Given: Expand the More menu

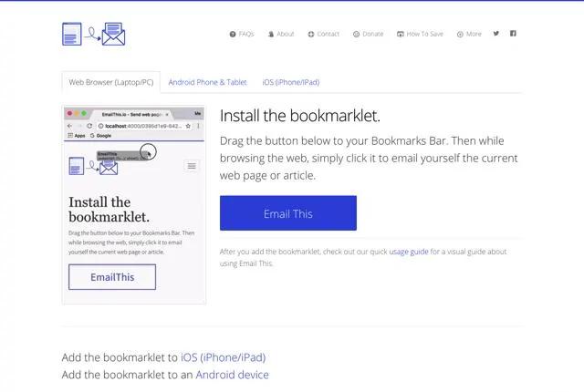Looking at the screenshot, I should [469, 34].
